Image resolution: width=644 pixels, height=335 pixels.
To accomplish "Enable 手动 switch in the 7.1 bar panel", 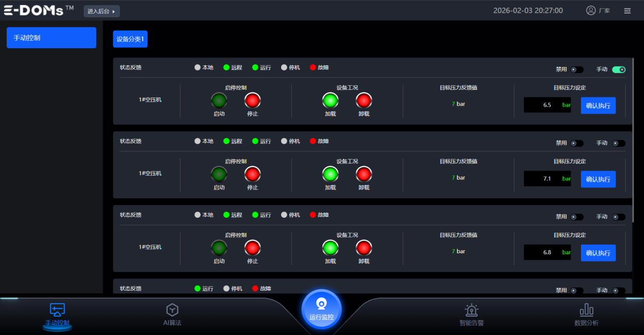I will (619, 143).
